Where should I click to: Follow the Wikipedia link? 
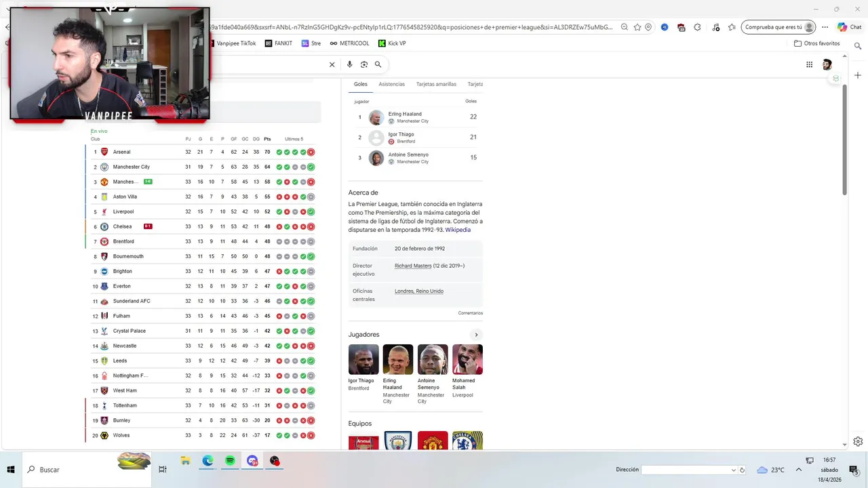tap(458, 230)
